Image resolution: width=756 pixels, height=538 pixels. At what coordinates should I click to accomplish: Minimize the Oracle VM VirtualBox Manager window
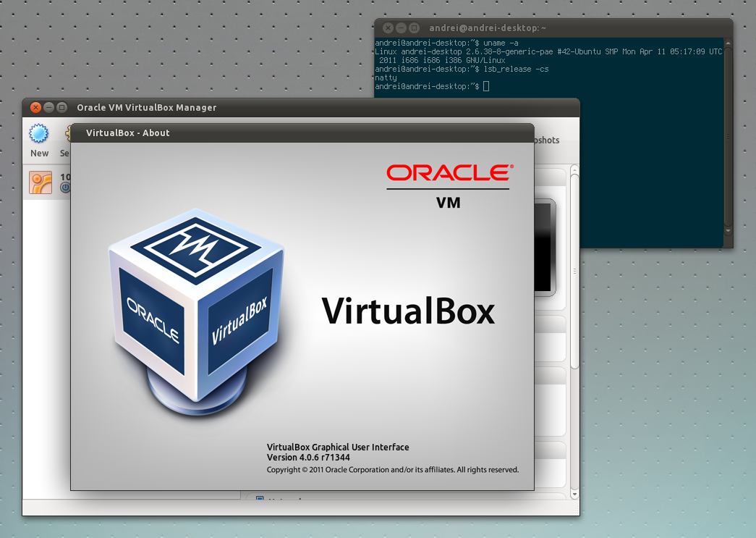pos(48,107)
